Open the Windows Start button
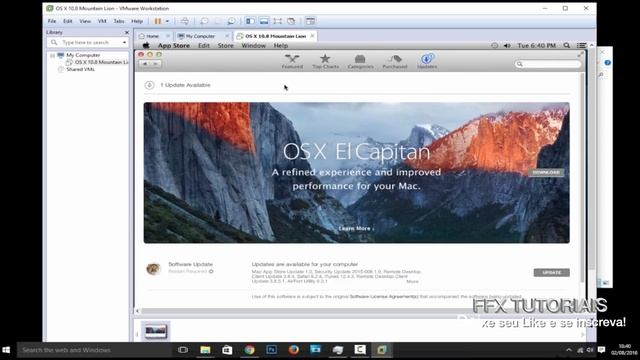Image resolution: width=640 pixels, height=360 pixels. pos(7,350)
